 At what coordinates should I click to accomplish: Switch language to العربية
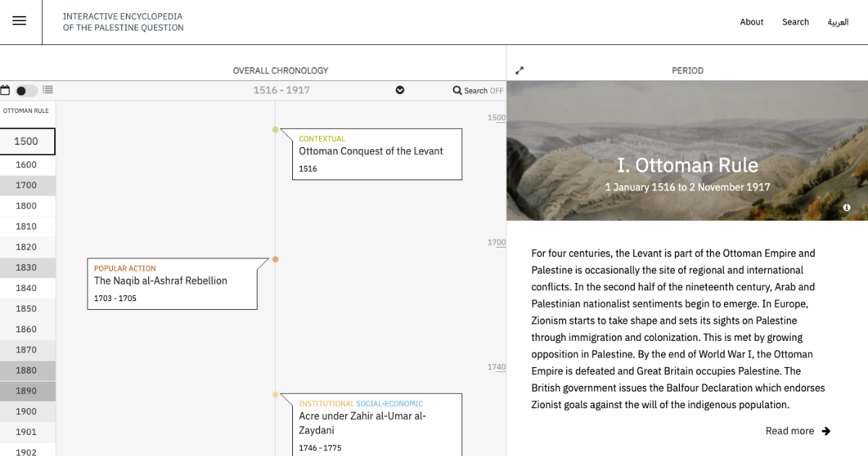pos(838,22)
